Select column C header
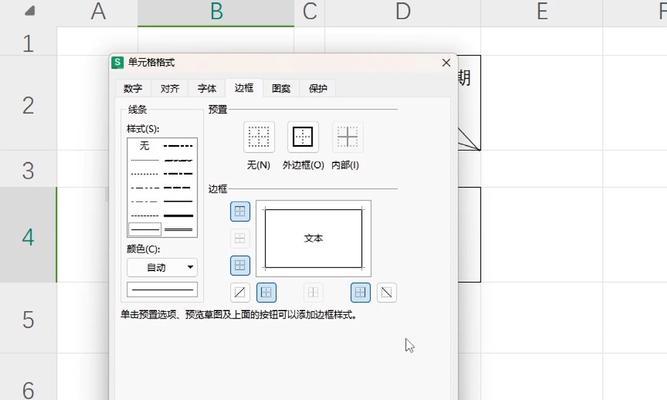 (x=310, y=12)
